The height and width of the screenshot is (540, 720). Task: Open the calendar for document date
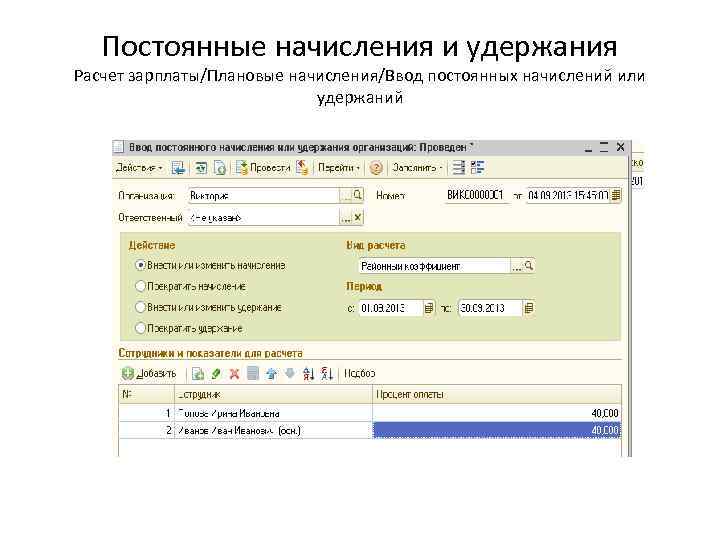click(x=616, y=195)
